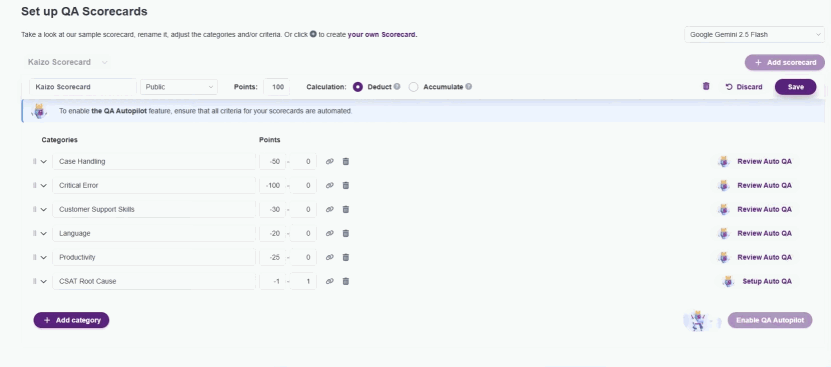Edit the Customer Support Skills name field
This screenshot has width=831, height=367.
tap(154, 209)
